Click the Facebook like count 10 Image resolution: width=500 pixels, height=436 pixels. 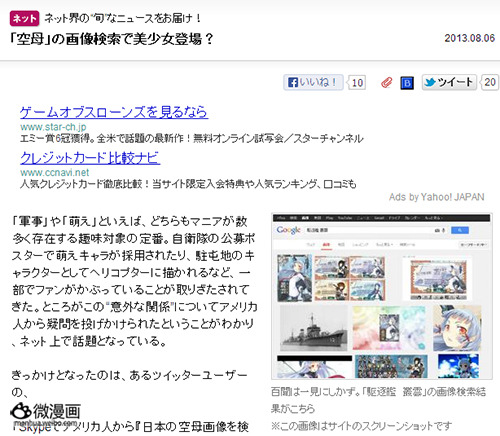coord(357,83)
